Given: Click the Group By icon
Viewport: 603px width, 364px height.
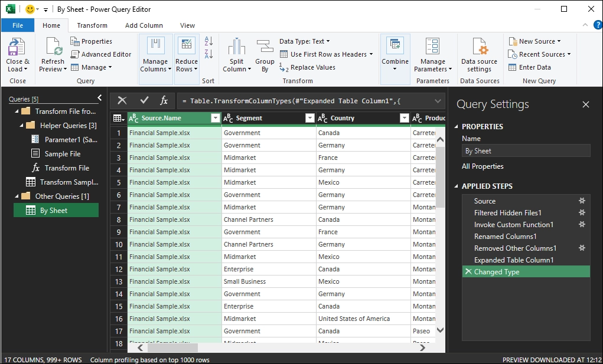Looking at the screenshot, I should (x=265, y=47).
